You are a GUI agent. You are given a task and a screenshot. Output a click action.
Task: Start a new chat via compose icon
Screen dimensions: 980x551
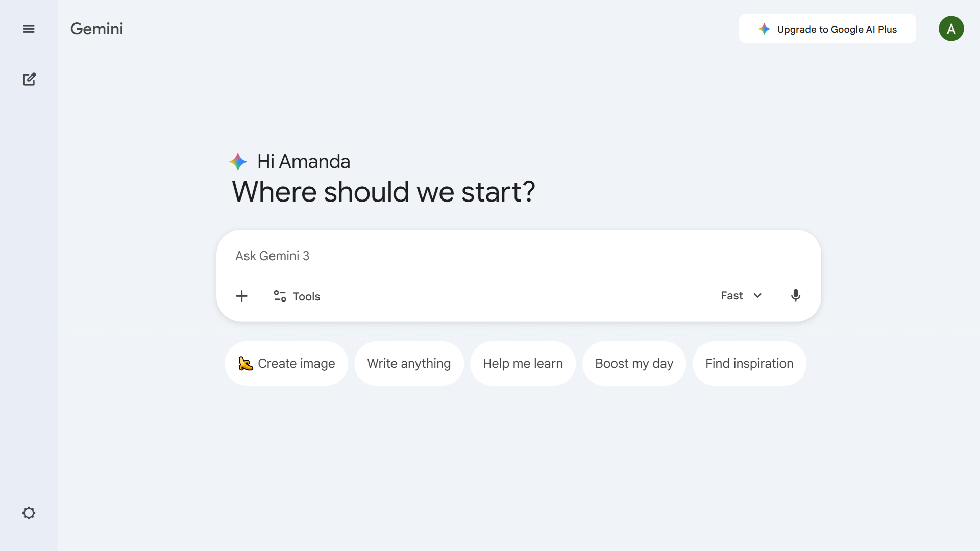[x=30, y=79]
